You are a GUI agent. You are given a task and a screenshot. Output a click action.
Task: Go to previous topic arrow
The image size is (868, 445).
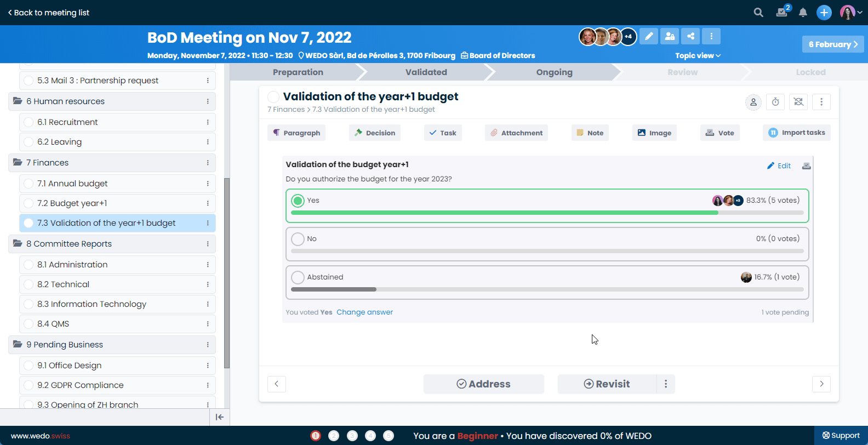(x=277, y=384)
